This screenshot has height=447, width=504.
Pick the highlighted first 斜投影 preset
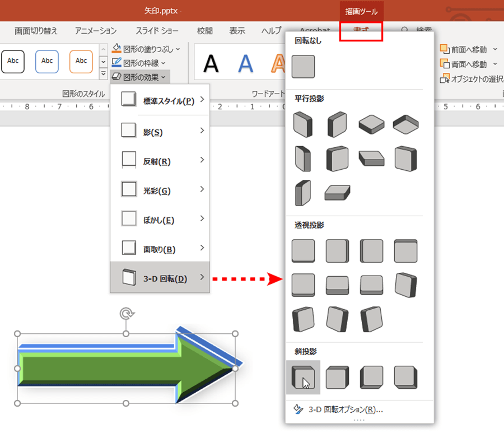303,377
